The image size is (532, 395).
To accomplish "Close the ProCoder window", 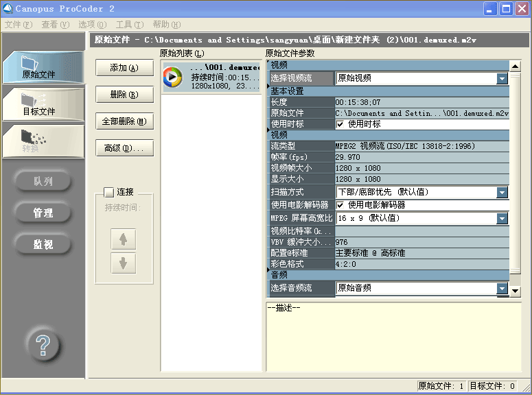I will point(522,9).
